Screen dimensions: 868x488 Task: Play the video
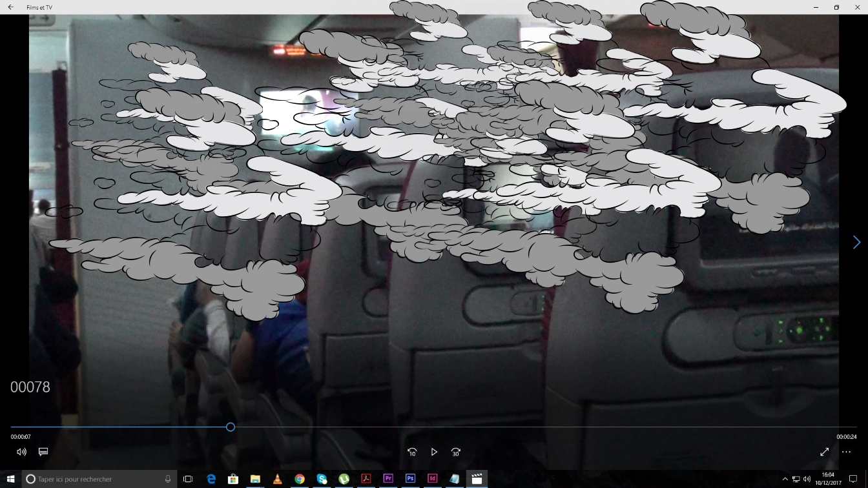(x=434, y=452)
